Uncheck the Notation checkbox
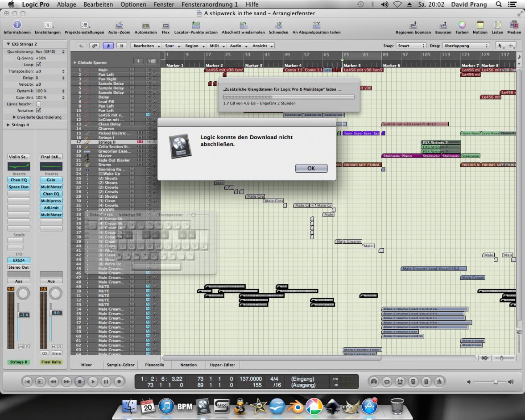 (38, 110)
